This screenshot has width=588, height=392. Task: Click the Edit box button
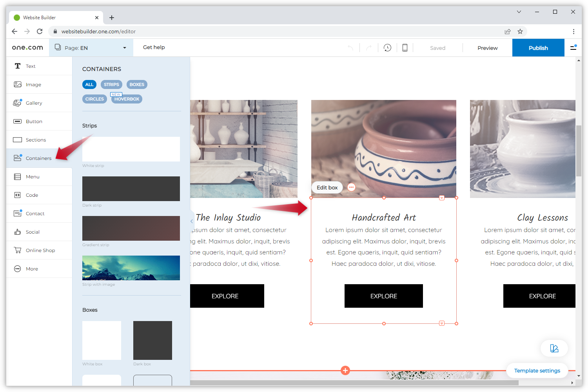pos(327,187)
